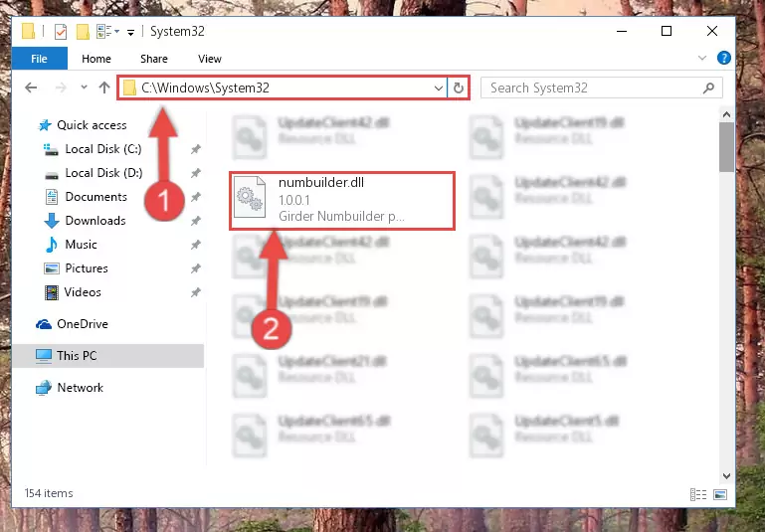The height and width of the screenshot is (532, 765).
Task: Click pin icon next to Pictures
Action: (196, 268)
